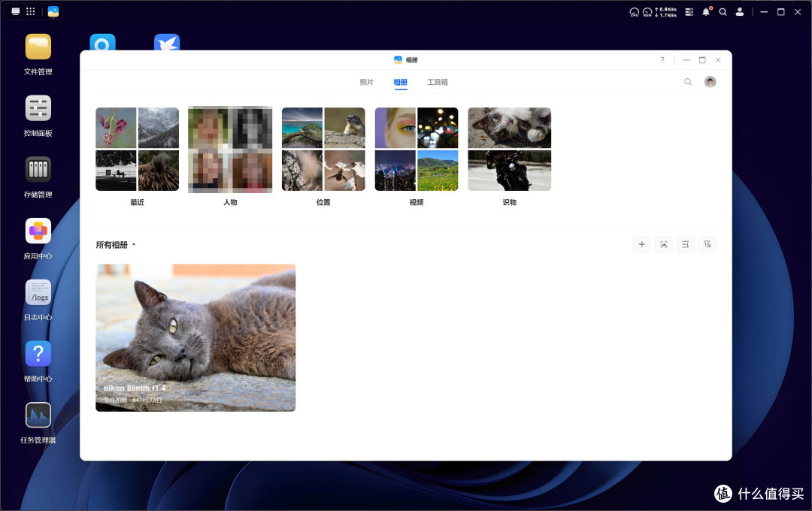Image resolution: width=812 pixels, height=511 pixels.
Task: Launch the 任务管理器 desktop icon
Action: [x=38, y=416]
